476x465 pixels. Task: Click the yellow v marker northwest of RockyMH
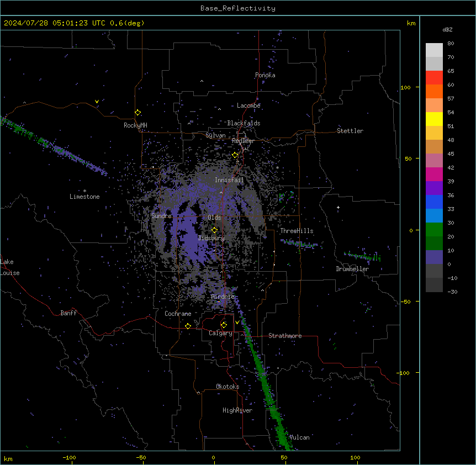click(97, 102)
